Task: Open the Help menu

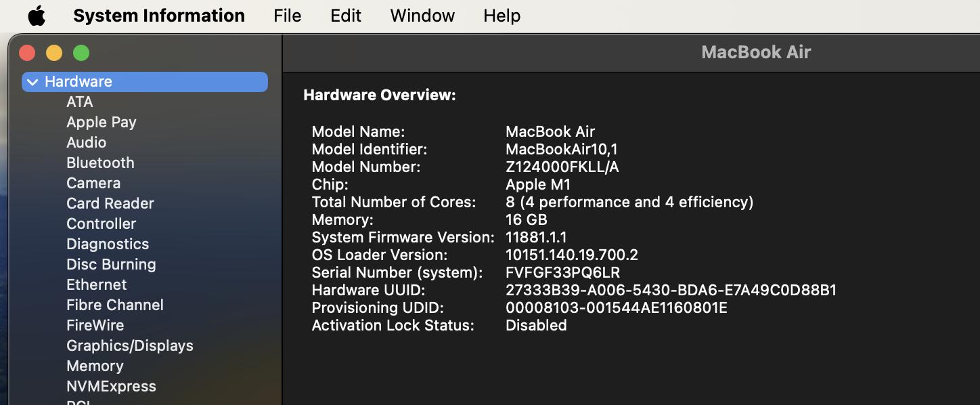Action: (x=502, y=16)
